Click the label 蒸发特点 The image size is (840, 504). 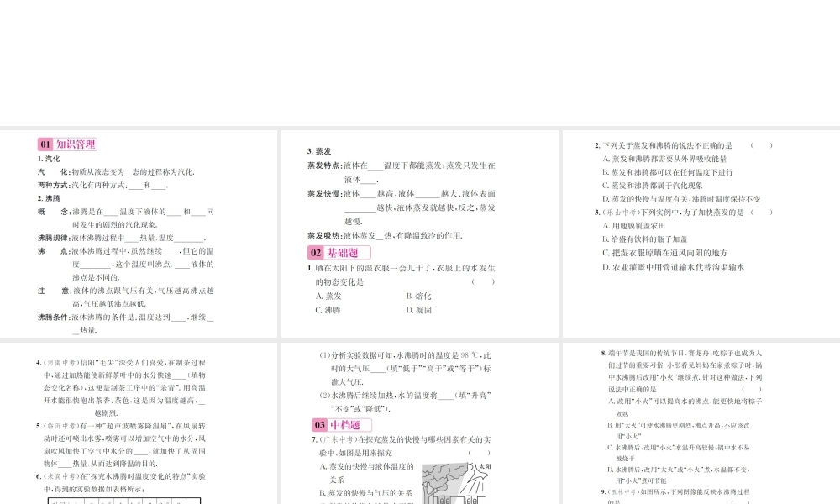[324, 165]
